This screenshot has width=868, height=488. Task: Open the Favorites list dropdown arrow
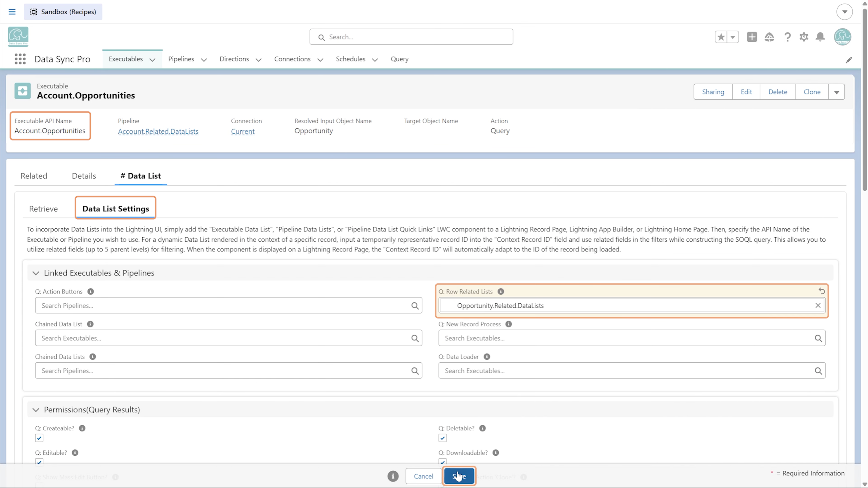coord(733,37)
